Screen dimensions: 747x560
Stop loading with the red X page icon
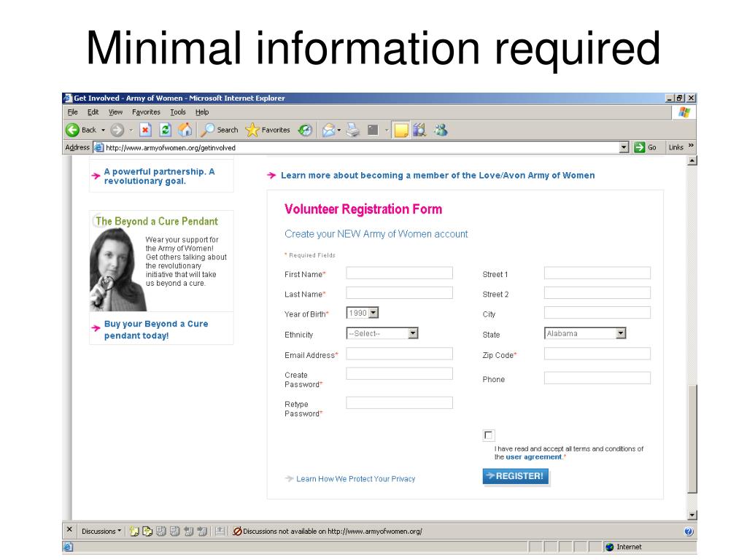coord(145,130)
